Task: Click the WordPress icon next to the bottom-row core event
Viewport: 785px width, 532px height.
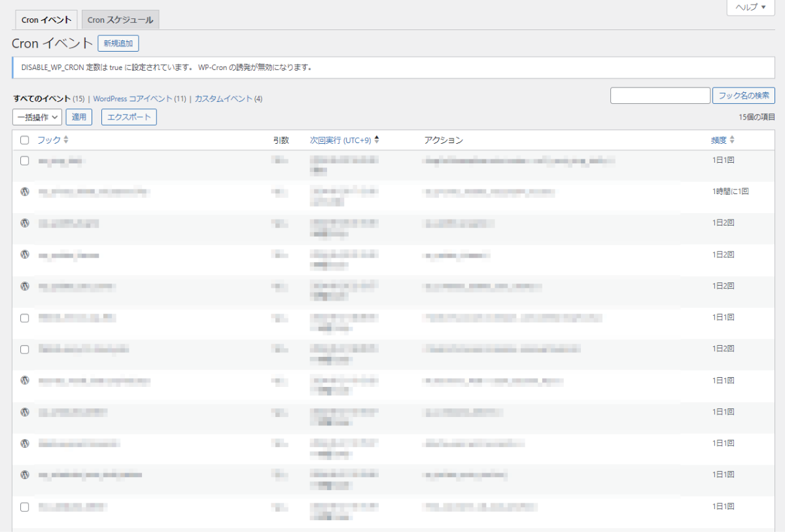Action: click(x=24, y=475)
